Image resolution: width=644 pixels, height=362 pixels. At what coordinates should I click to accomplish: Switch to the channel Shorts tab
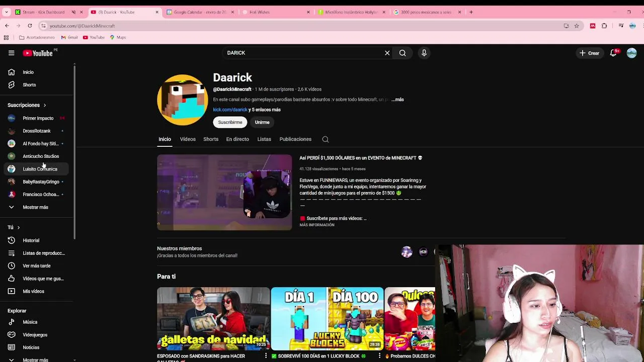(211, 139)
